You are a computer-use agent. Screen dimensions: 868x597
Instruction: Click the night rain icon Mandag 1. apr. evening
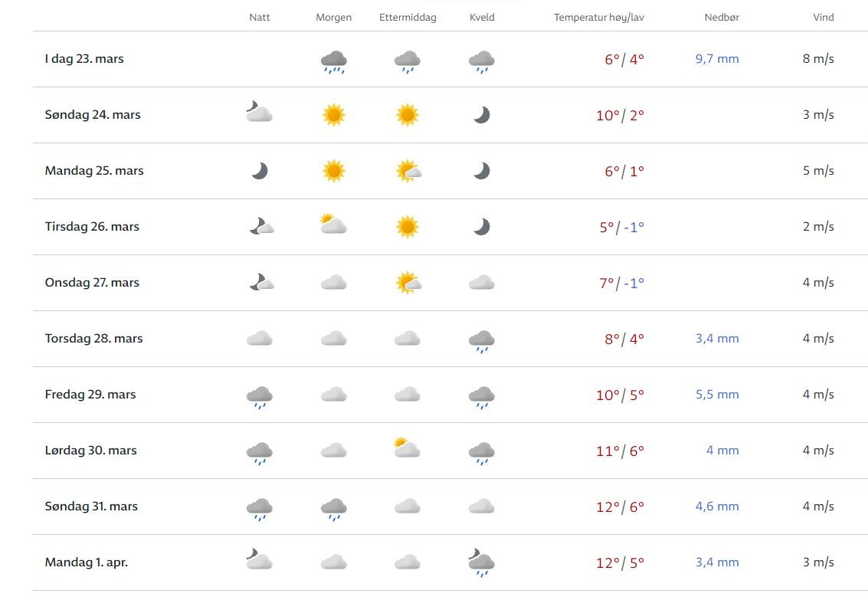coord(481,563)
